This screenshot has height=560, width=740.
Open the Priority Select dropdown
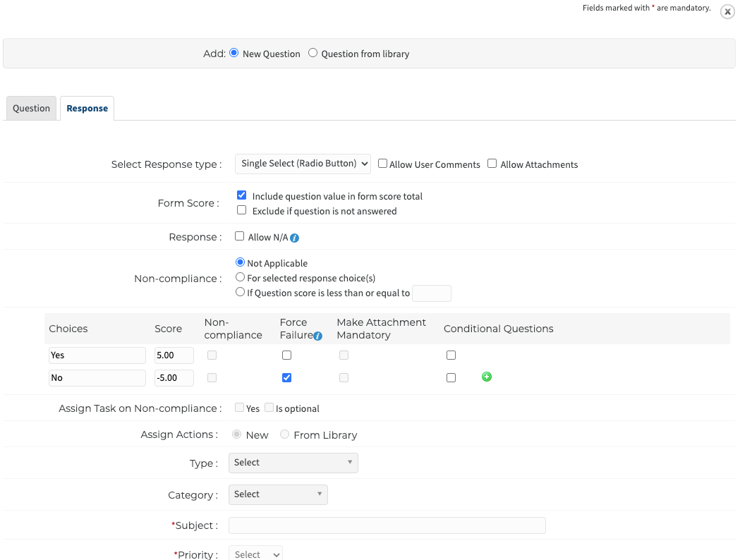tap(256, 554)
